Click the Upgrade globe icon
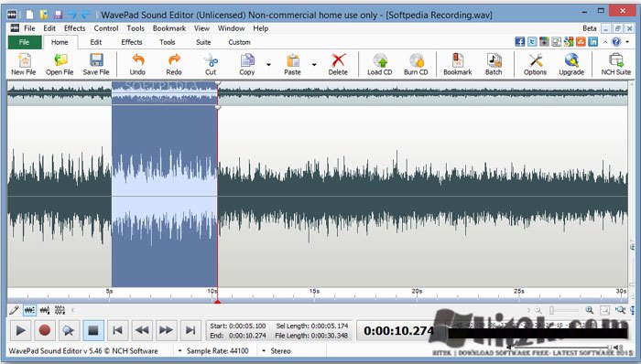The width and height of the screenshot is (641, 364). click(x=571, y=64)
